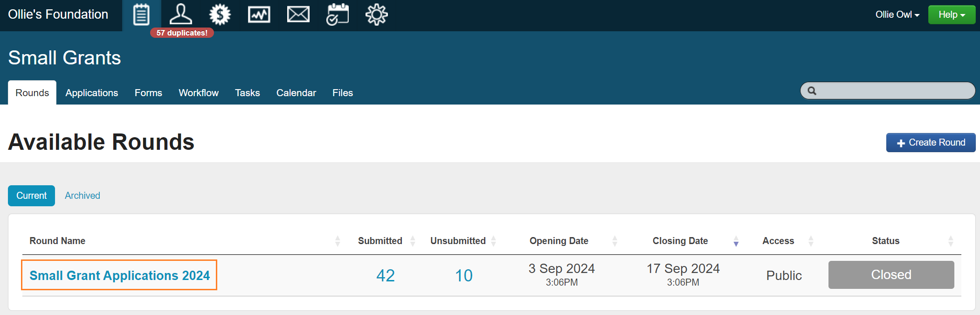
Task: Open the calendar tasks icon
Action: click(x=337, y=14)
